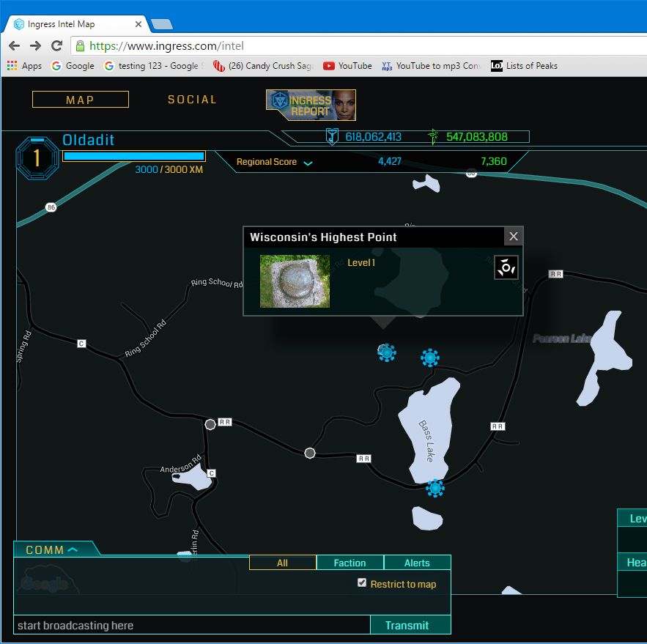Screen dimensions: 647x644
Task: Click the Enlightened faction green score icon
Action: tap(433, 136)
